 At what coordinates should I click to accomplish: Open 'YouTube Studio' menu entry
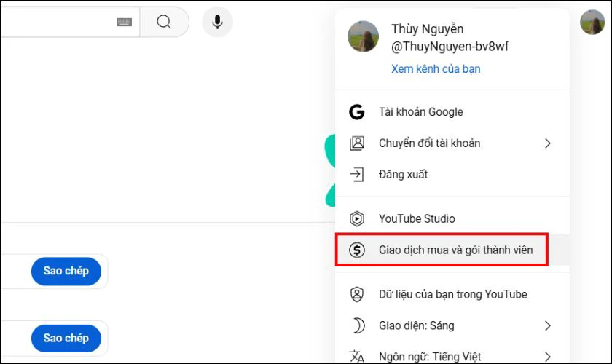[x=452, y=218]
